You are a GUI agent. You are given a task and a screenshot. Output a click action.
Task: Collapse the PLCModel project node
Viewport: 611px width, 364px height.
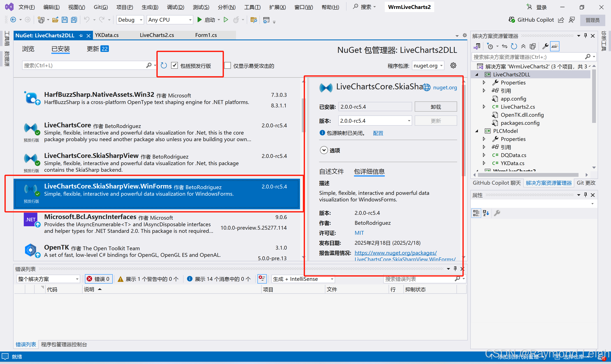point(476,131)
